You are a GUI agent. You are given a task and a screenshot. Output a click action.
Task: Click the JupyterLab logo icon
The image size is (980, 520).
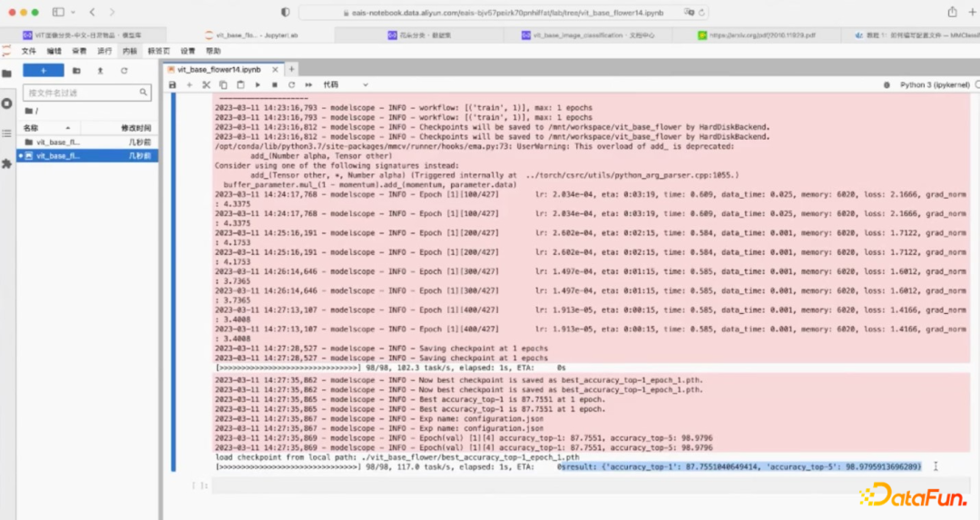pyautogui.click(x=7, y=51)
